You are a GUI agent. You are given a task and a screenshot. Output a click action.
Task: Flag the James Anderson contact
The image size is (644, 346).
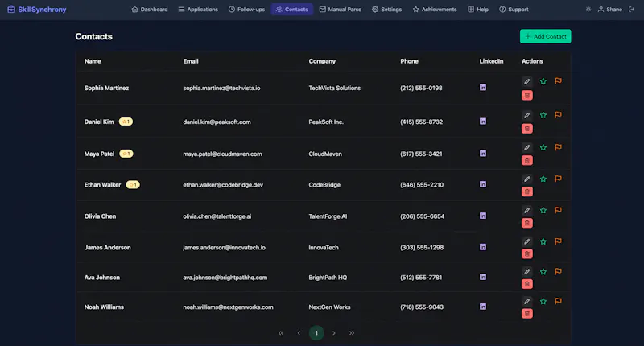point(558,241)
